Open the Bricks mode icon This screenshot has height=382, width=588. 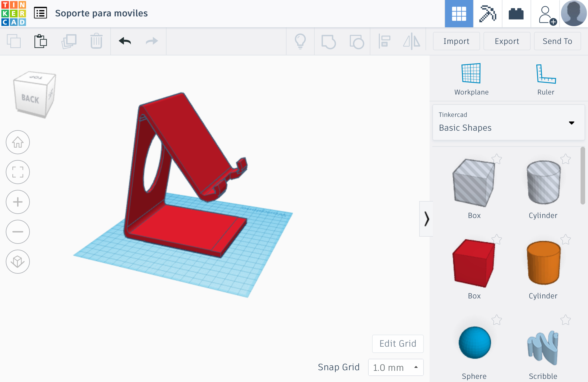pos(516,13)
